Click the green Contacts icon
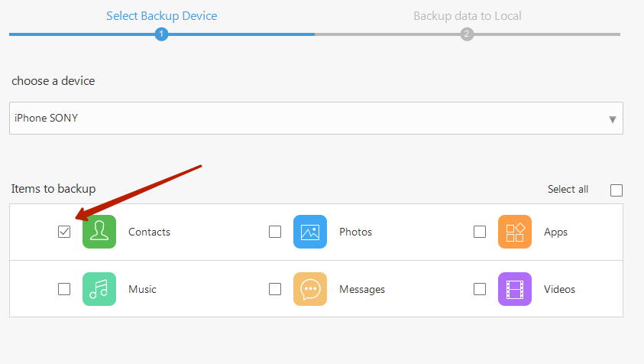Screen dimensions: 644x364 tap(99, 232)
